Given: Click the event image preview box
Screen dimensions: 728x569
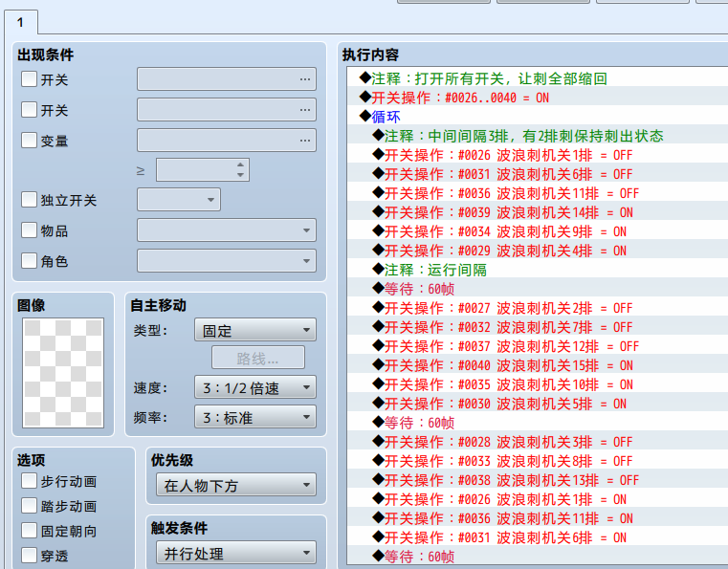Looking at the screenshot, I should pyautogui.click(x=63, y=373).
